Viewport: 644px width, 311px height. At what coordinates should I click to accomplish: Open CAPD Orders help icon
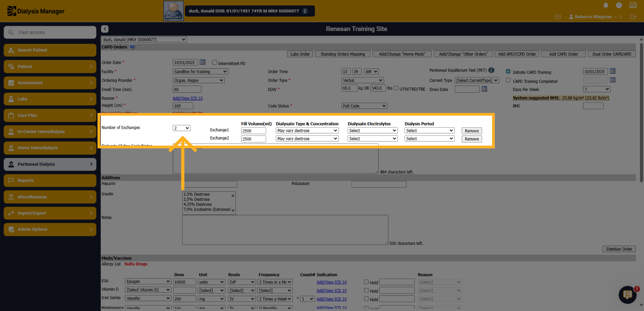pyautogui.click(x=132, y=47)
